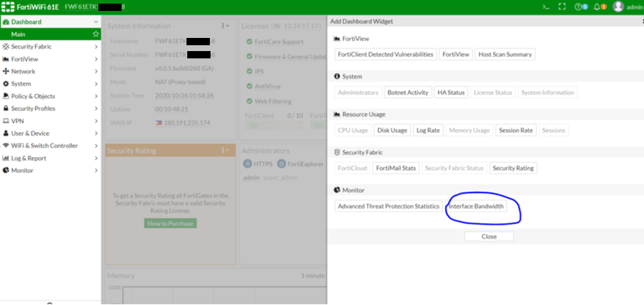The width and height of the screenshot is (644, 305).
Task: Add the Interface Bandwidth widget
Action: [x=476, y=206]
